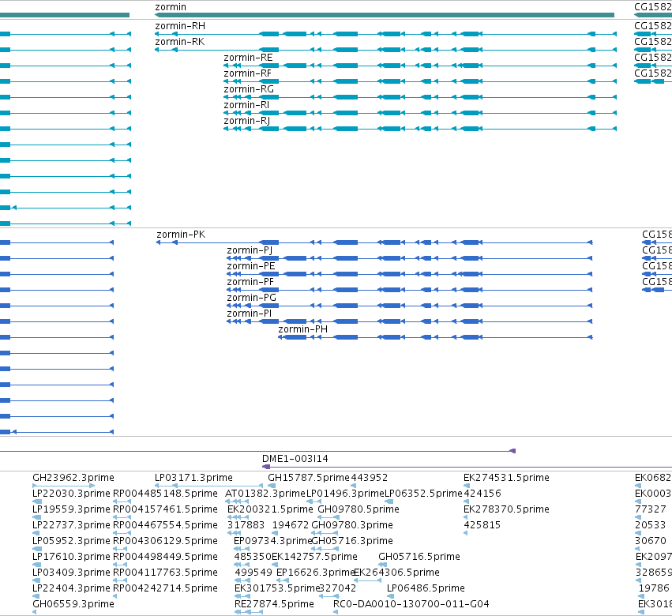The width and height of the screenshot is (672, 616).
Task: Select the 499549 feature label
Action: point(253,573)
